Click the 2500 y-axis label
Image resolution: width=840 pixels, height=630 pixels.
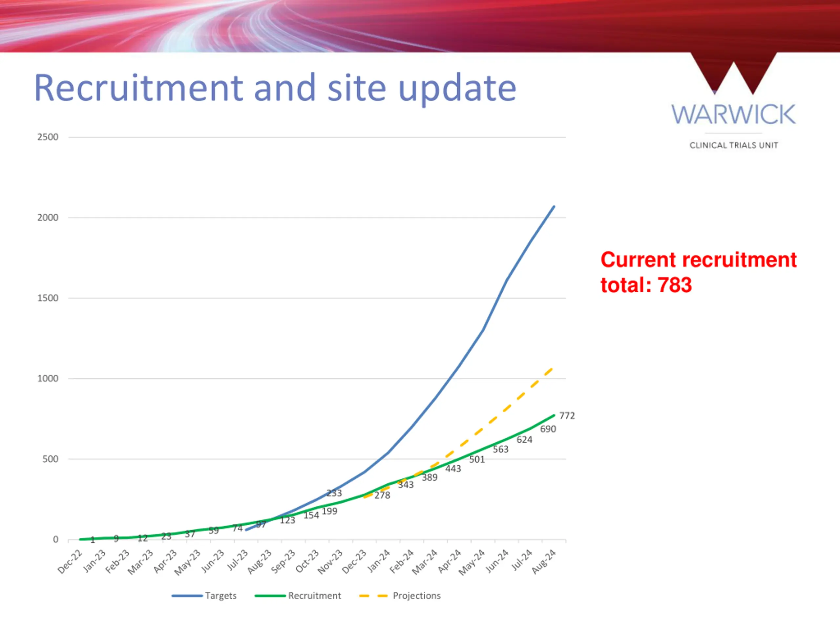[x=48, y=137]
